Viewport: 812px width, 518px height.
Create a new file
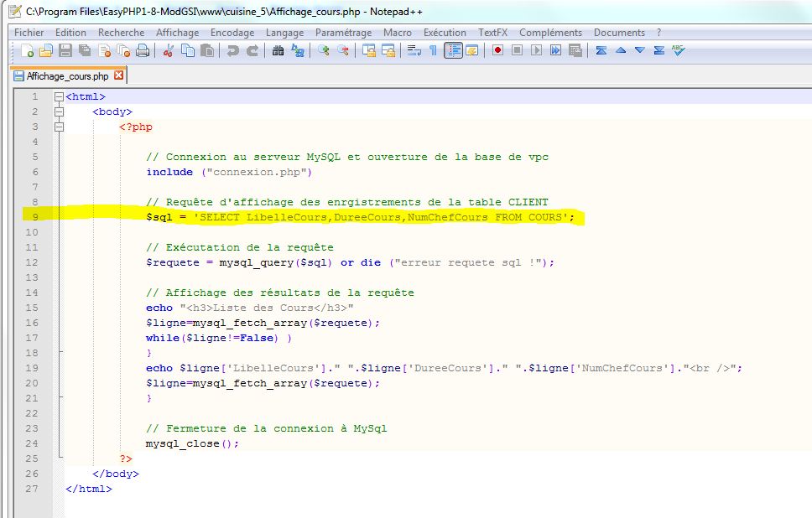[23, 50]
